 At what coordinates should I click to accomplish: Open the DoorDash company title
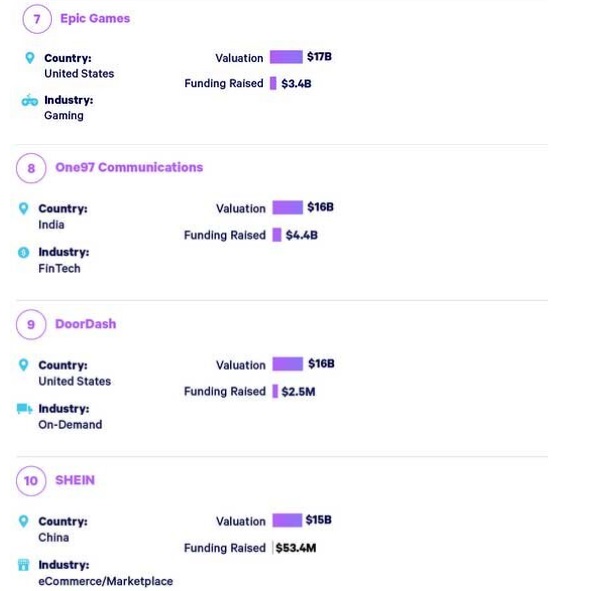[x=86, y=324]
